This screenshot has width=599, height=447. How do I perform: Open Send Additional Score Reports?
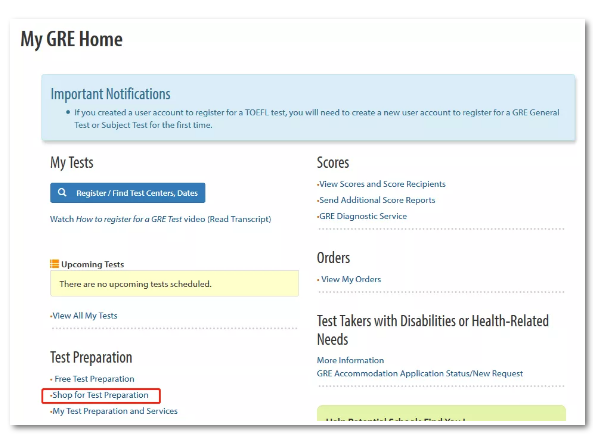click(x=377, y=200)
